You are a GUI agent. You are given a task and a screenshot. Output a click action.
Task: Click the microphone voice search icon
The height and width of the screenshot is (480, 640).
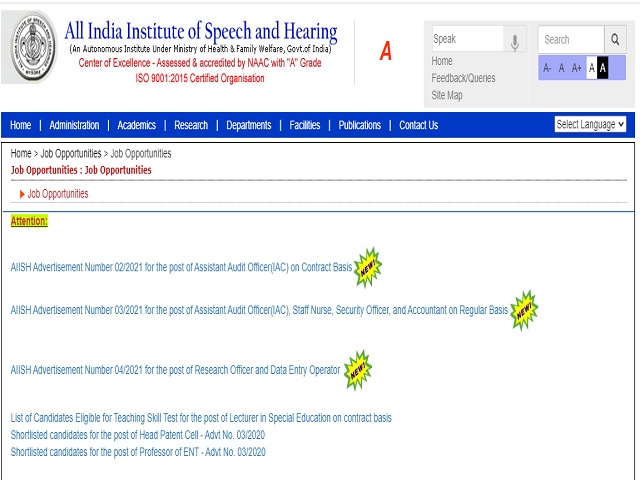click(516, 40)
